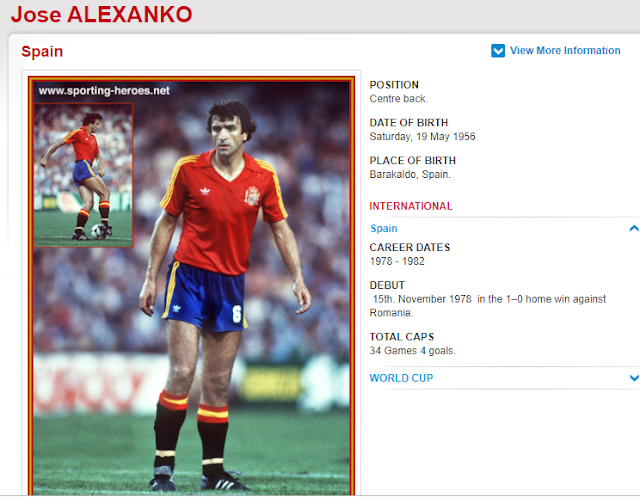Open the View More Information link

click(x=565, y=51)
